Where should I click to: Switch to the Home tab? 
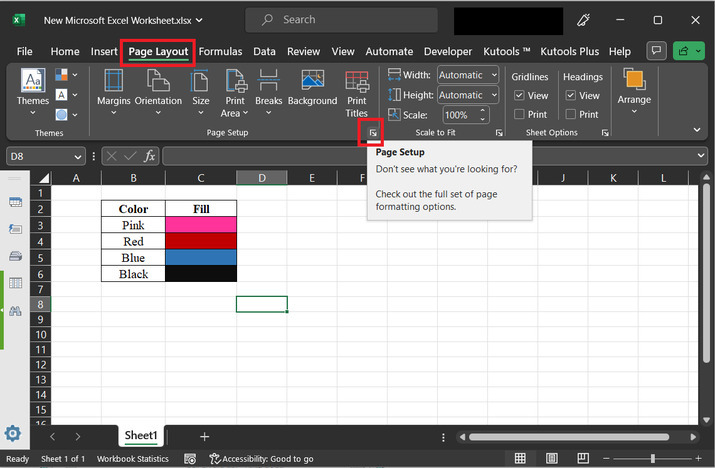click(x=65, y=52)
